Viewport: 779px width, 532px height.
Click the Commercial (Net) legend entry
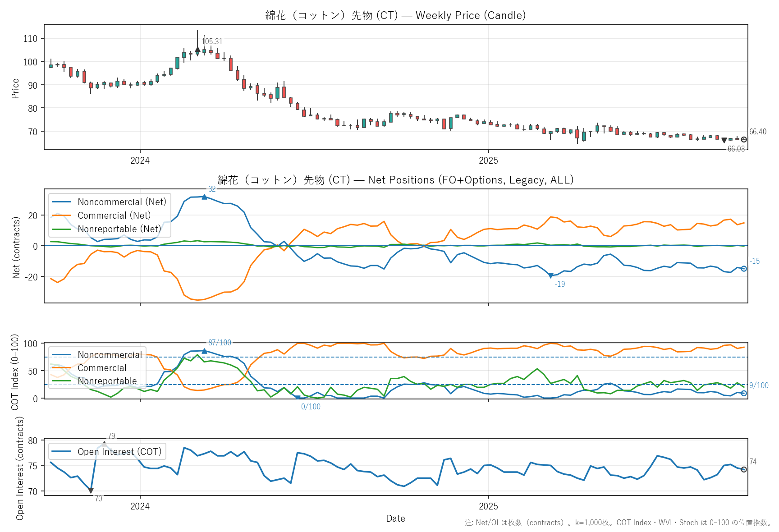pos(114,216)
